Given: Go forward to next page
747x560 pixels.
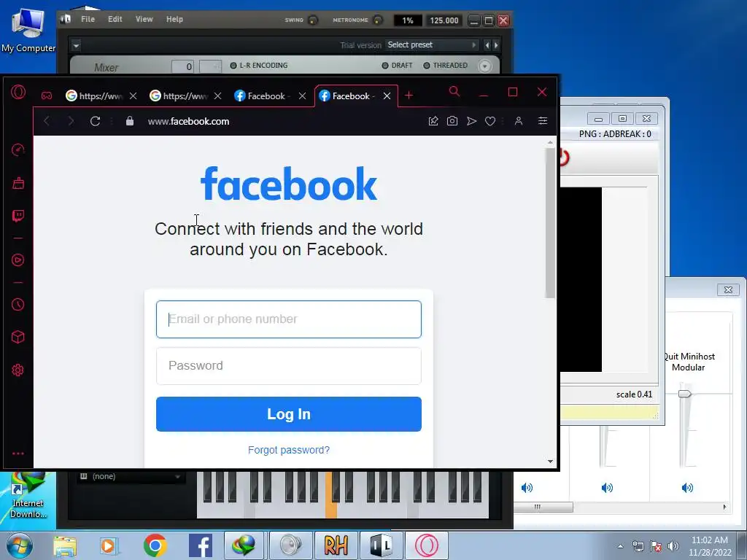Looking at the screenshot, I should click(x=71, y=122).
